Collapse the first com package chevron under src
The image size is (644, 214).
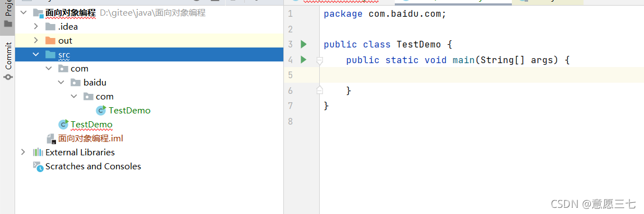click(49, 69)
